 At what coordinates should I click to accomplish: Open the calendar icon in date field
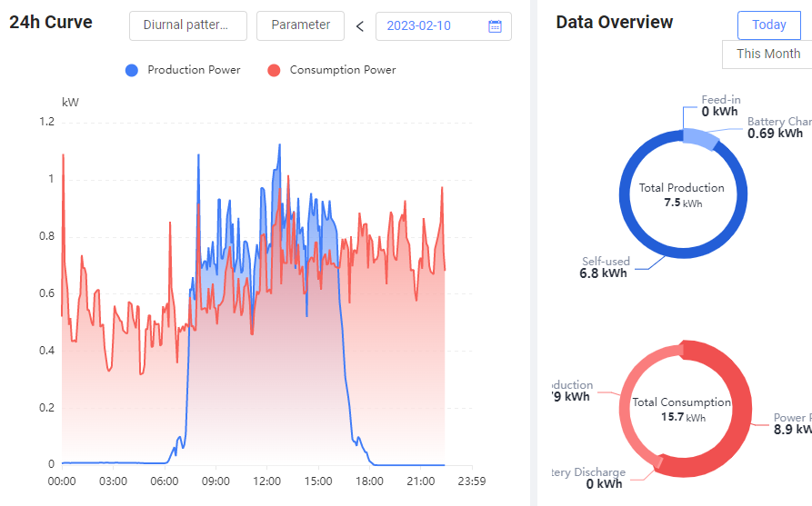click(x=495, y=26)
